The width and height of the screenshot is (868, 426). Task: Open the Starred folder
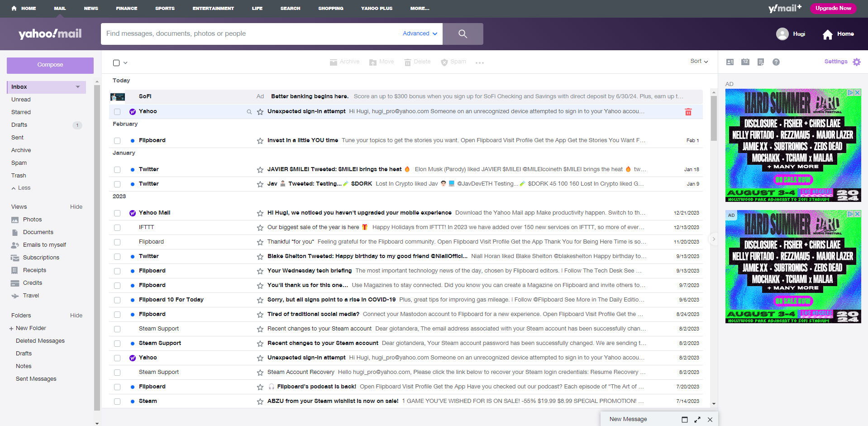[x=21, y=112]
